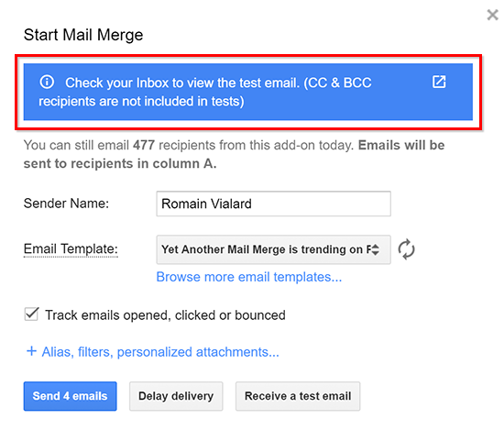The width and height of the screenshot is (504, 430).
Task: Choose Delay delivery
Action: coord(176,396)
